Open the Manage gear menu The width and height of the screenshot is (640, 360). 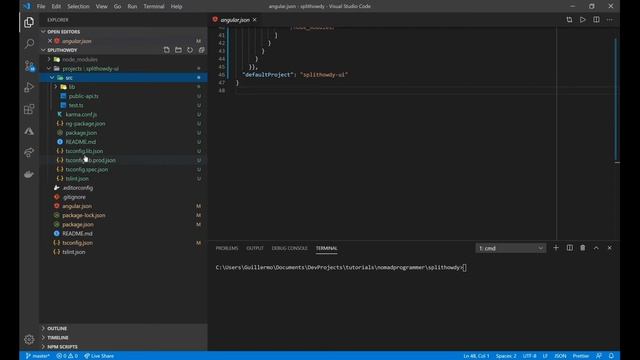tap(29, 339)
